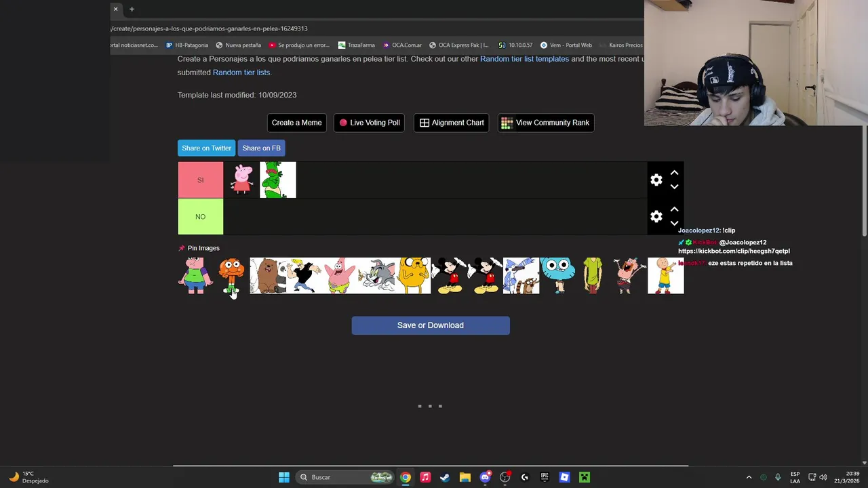The height and width of the screenshot is (488, 868).
Task: Open settings gear for the SI row
Action: click(656, 180)
